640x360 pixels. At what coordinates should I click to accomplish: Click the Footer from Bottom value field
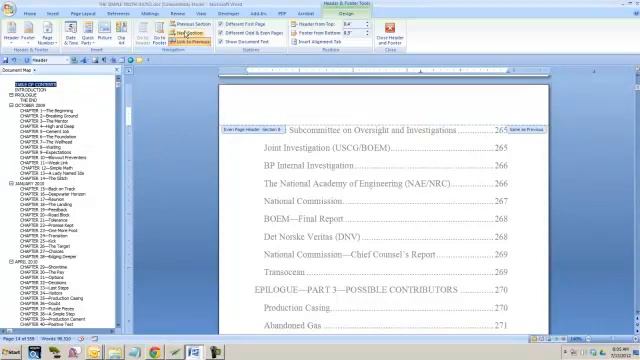tap(353, 33)
